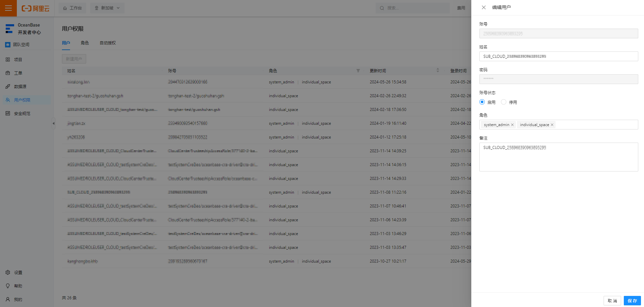This screenshot has height=307, width=644.
Task: Select the 停用 radio button
Action: pos(504,102)
